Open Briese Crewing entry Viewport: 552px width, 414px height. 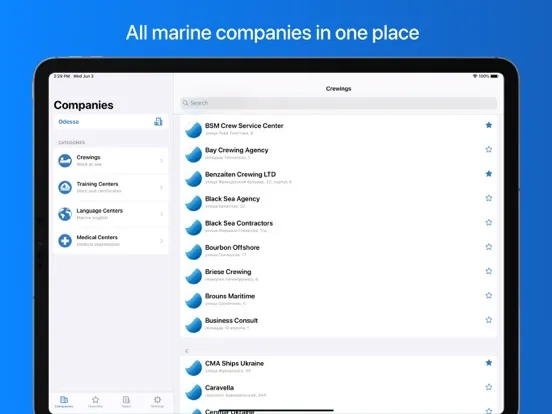(338, 275)
